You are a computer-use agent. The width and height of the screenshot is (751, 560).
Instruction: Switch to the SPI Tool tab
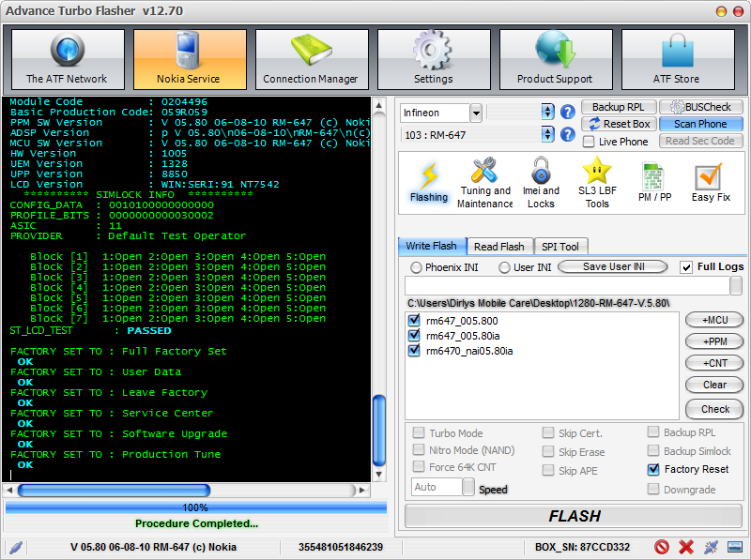tap(560, 247)
